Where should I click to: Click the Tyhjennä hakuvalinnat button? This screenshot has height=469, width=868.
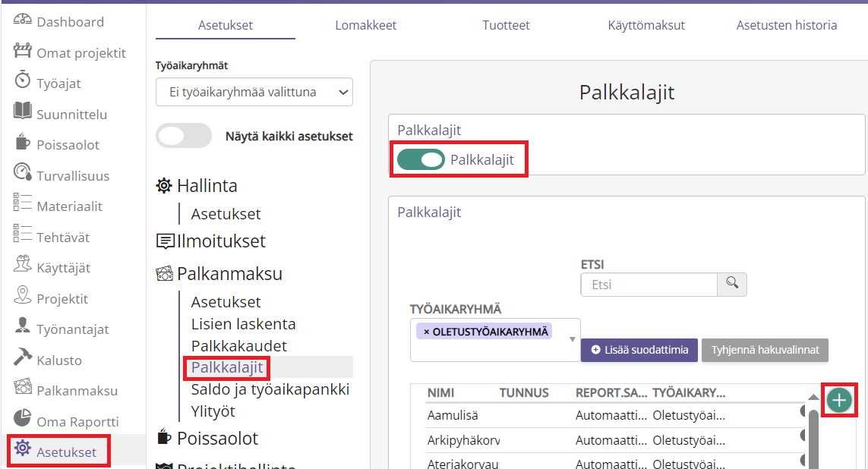coord(765,350)
